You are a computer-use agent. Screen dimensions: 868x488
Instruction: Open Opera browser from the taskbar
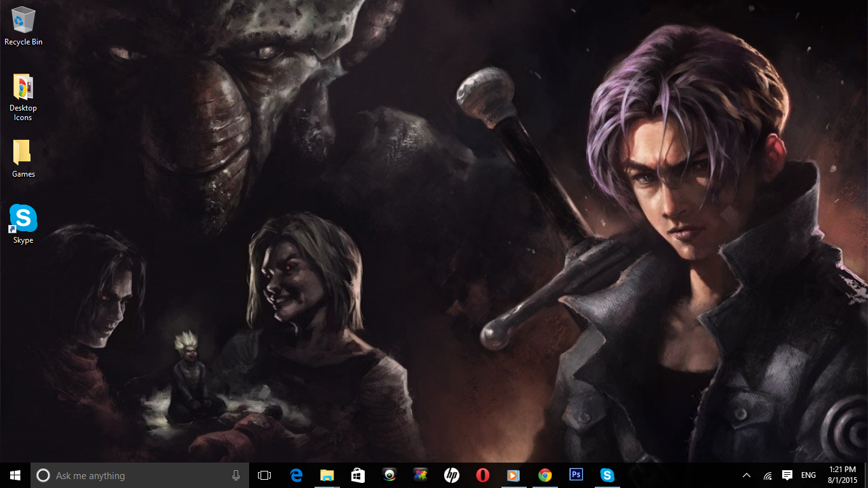coord(483,475)
